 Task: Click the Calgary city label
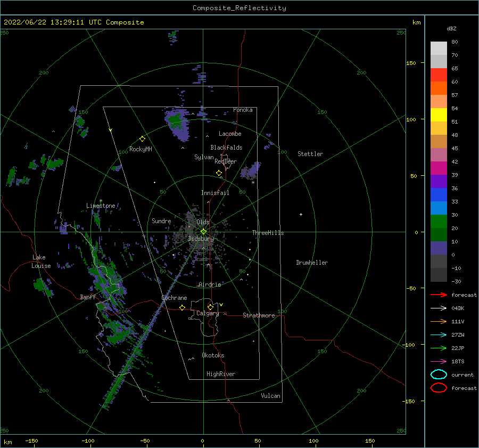coord(208,313)
